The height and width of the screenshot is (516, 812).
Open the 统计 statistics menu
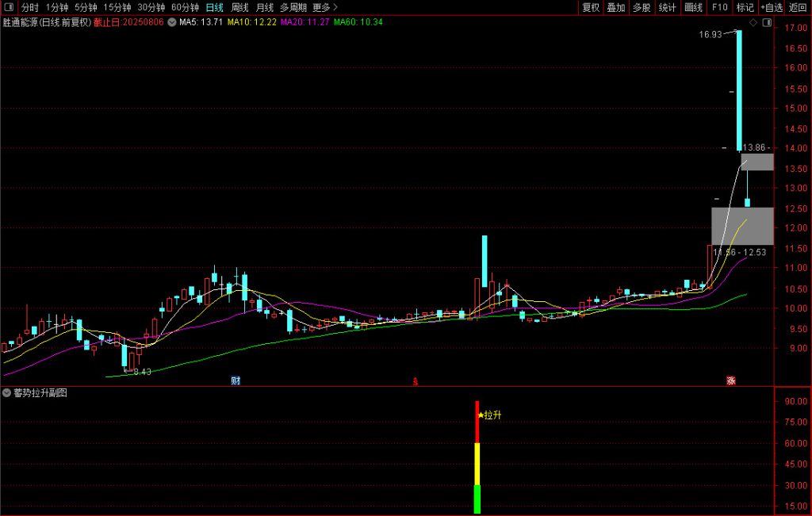tap(668, 7)
